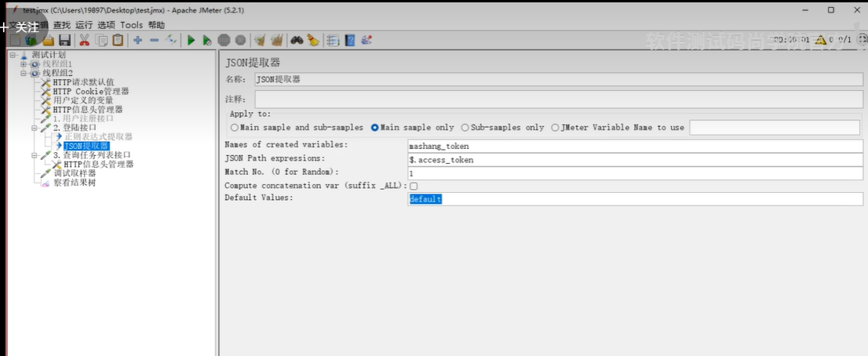Select HTTP请求默认值 in the tree
Screen dimensions: 868x356
84,82
